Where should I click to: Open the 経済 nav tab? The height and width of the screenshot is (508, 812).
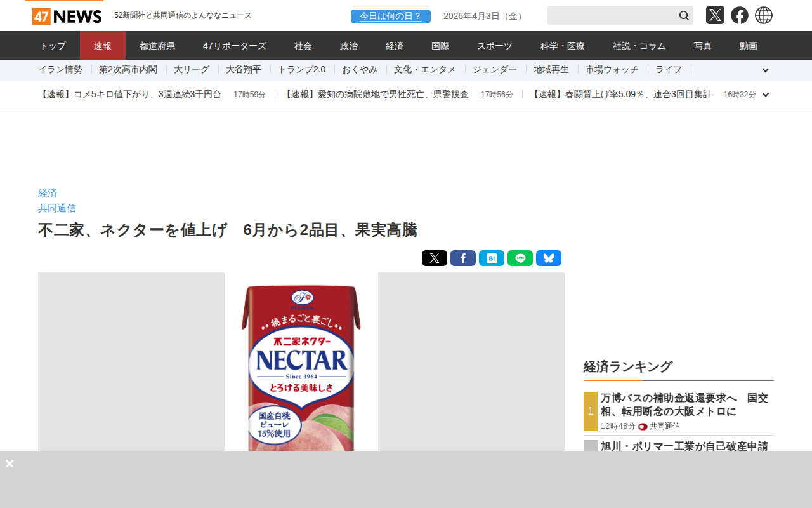(x=395, y=46)
